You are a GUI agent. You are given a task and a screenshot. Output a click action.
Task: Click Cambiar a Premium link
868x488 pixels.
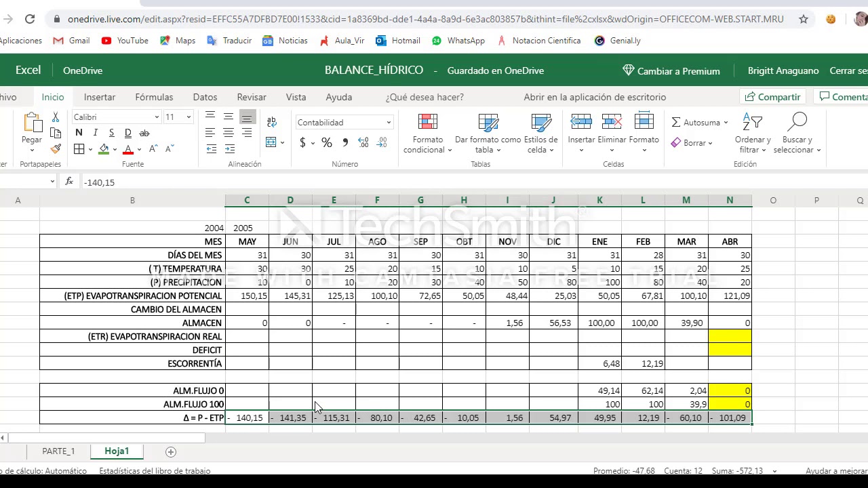[x=671, y=70]
